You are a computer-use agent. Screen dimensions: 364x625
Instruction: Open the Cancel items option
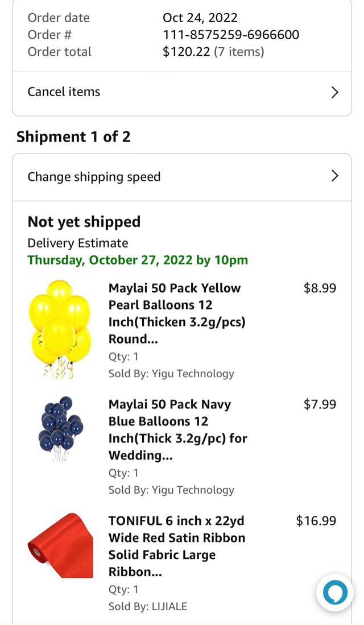[64, 92]
